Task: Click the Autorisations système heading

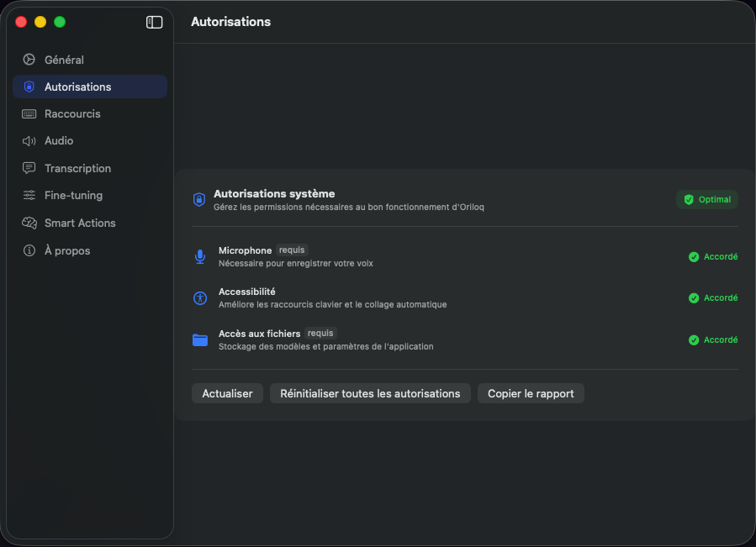Action: (274, 194)
